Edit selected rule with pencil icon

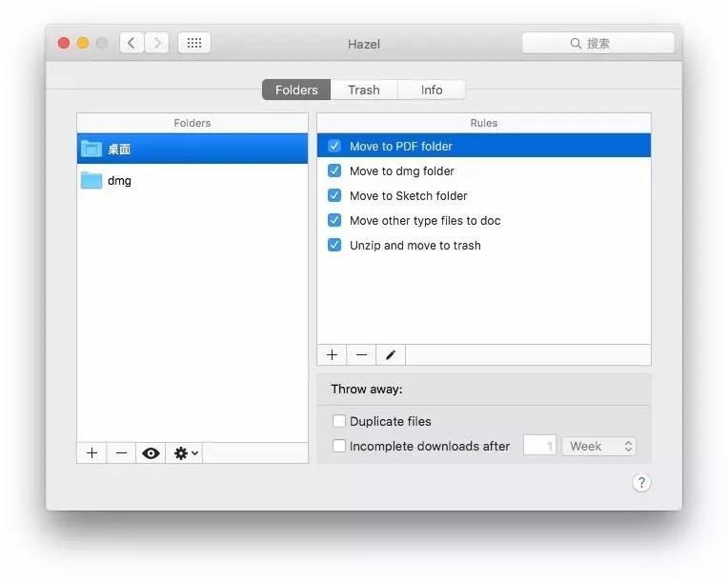point(391,355)
